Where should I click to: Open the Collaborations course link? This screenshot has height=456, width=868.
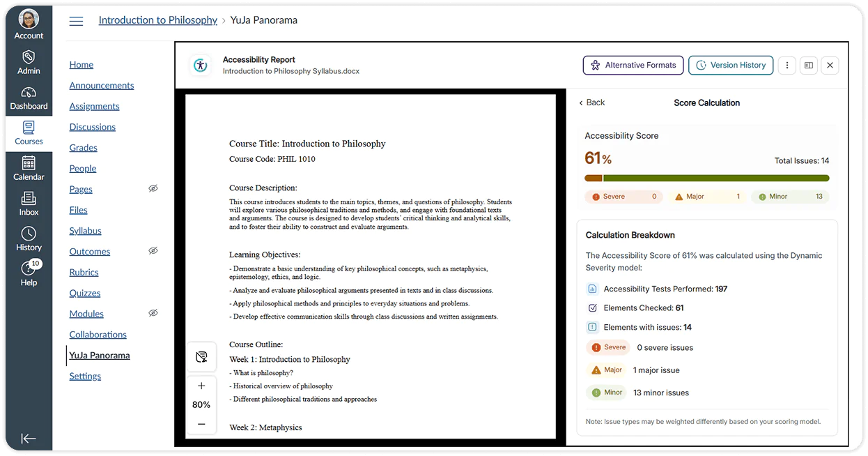pyautogui.click(x=98, y=335)
